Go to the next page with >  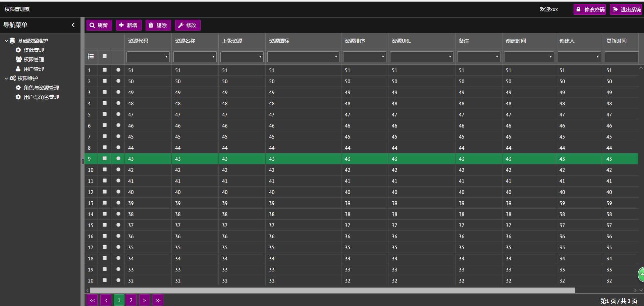pyautogui.click(x=145, y=300)
